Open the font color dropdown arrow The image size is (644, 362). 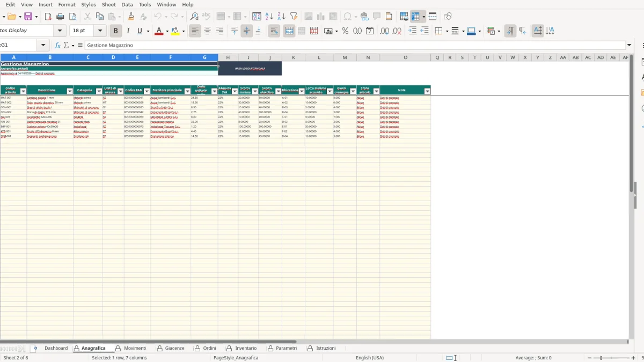click(167, 31)
